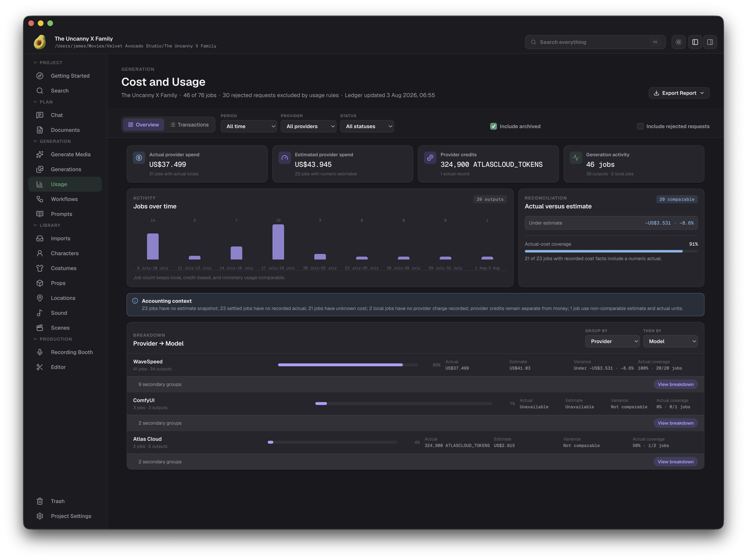Select Characters in the sidebar

tap(65, 253)
